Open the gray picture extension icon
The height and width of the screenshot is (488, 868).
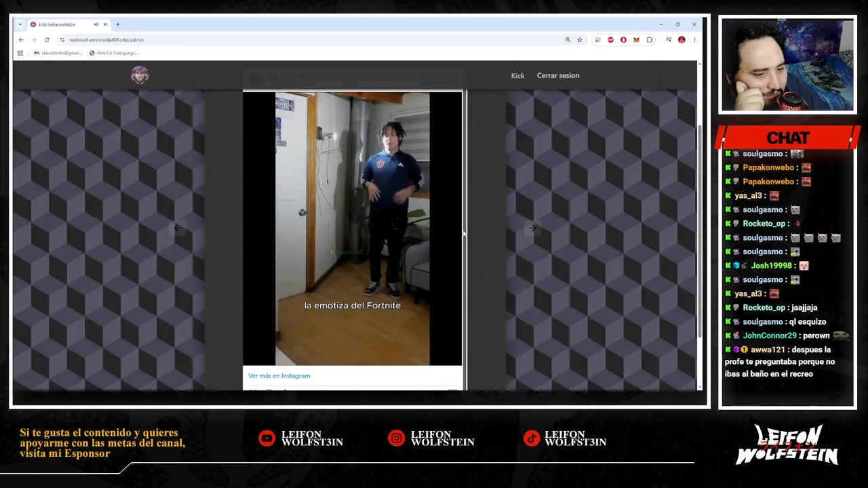click(597, 40)
